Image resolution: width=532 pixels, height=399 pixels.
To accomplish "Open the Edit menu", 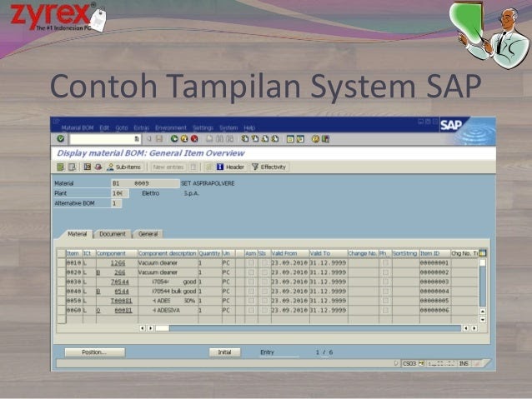I will point(104,127).
